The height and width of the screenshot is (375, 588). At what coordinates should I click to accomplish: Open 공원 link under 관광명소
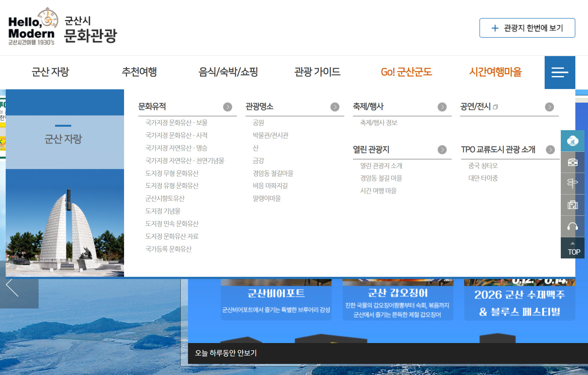coord(258,123)
